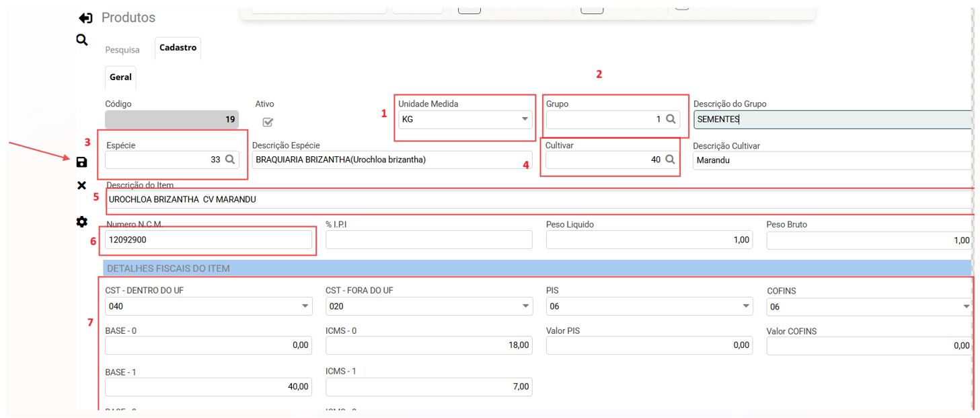Viewport: 980px width, 418px height.
Task: Click the Peso Liquido input field
Action: tap(648, 240)
